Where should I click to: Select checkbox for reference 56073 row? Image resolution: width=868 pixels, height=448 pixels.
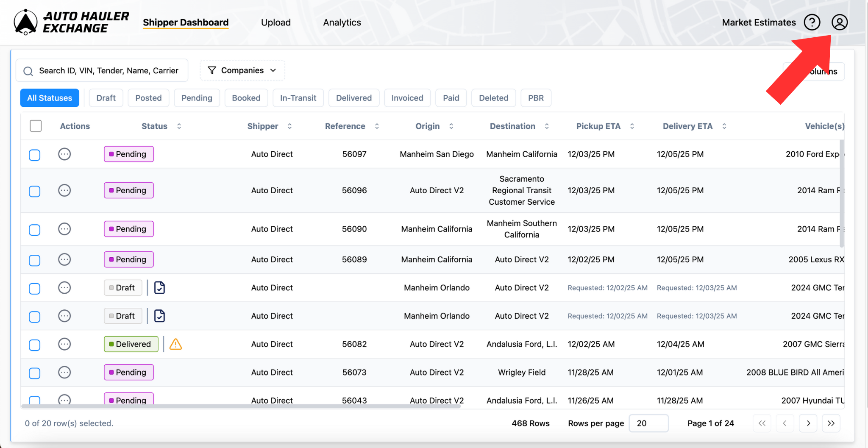(x=35, y=373)
